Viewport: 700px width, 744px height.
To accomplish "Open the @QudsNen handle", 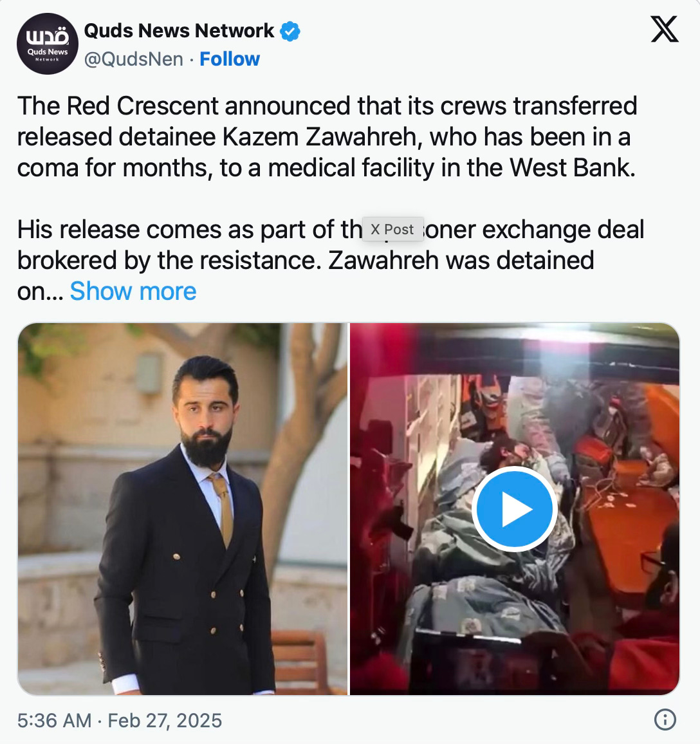I will click(134, 59).
